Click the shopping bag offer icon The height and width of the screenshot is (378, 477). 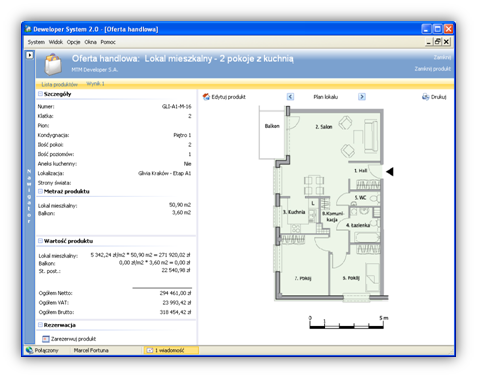point(53,65)
